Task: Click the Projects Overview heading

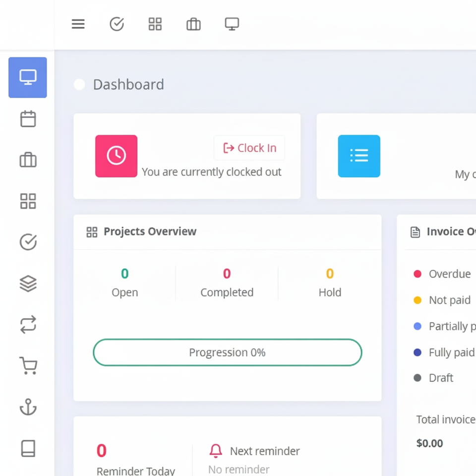Action: (150, 232)
